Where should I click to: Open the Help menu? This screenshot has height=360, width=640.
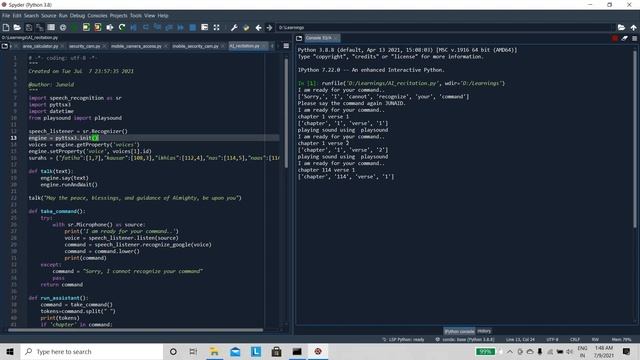(x=163, y=16)
